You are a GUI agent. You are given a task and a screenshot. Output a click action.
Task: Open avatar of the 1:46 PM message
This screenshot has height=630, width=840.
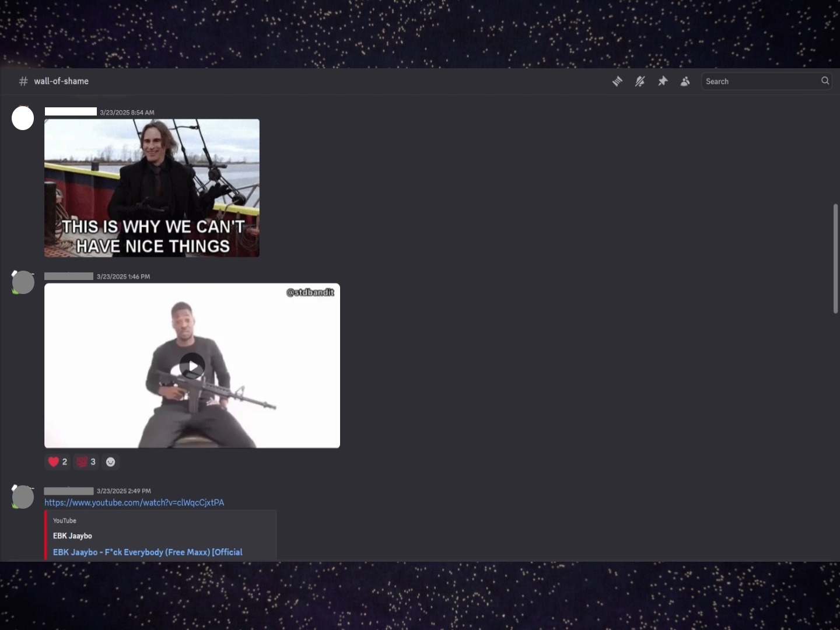coord(23,282)
